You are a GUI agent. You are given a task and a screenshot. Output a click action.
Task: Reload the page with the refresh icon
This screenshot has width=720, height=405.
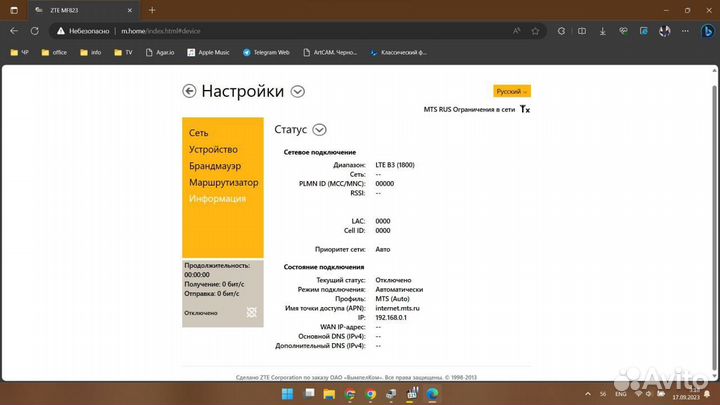click(34, 31)
